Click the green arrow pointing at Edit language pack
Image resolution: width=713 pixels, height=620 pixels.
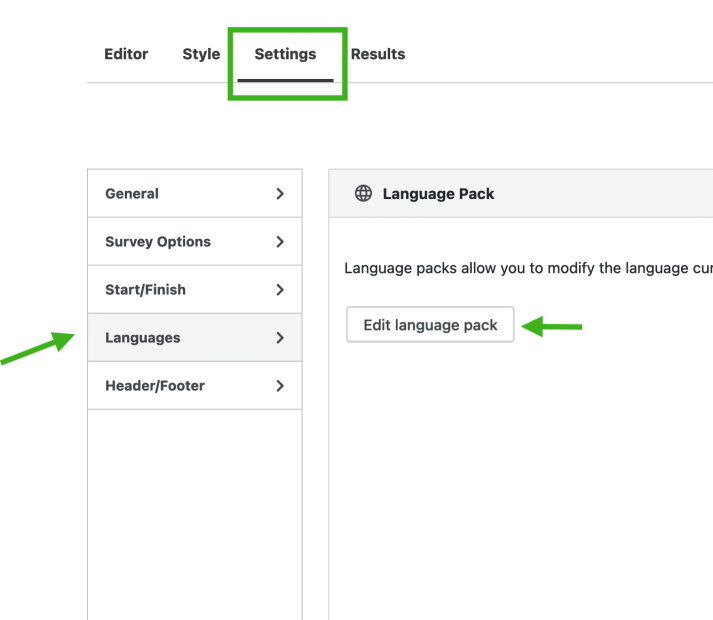click(x=552, y=326)
